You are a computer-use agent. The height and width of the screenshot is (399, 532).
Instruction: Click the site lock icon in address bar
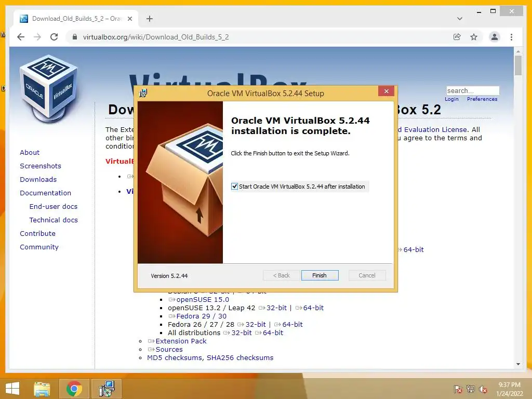(x=75, y=37)
